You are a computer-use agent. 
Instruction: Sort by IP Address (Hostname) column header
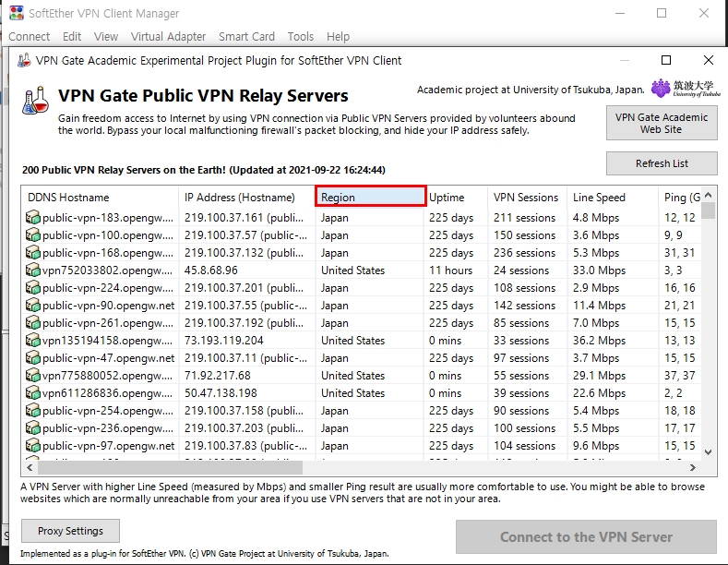pyautogui.click(x=246, y=198)
